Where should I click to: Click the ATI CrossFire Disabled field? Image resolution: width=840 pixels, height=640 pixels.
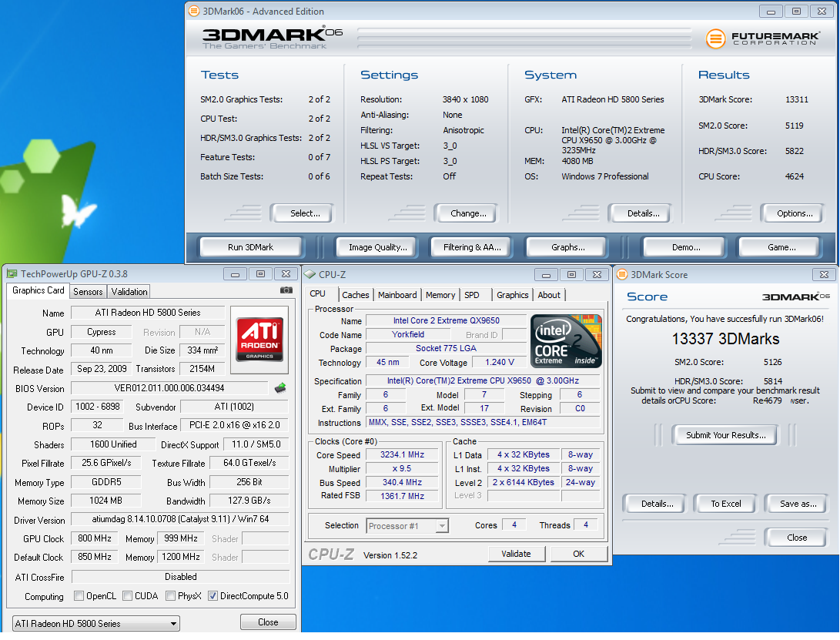[x=180, y=577]
